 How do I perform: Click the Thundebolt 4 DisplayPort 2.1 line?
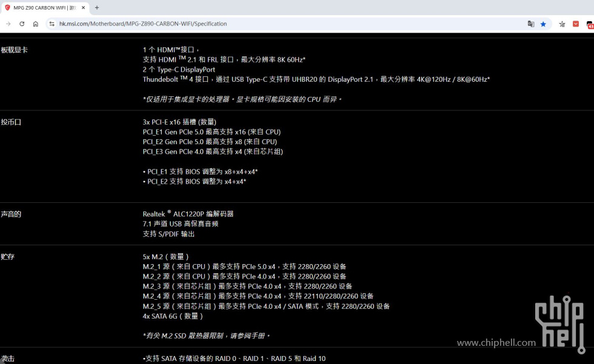point(316,79)
